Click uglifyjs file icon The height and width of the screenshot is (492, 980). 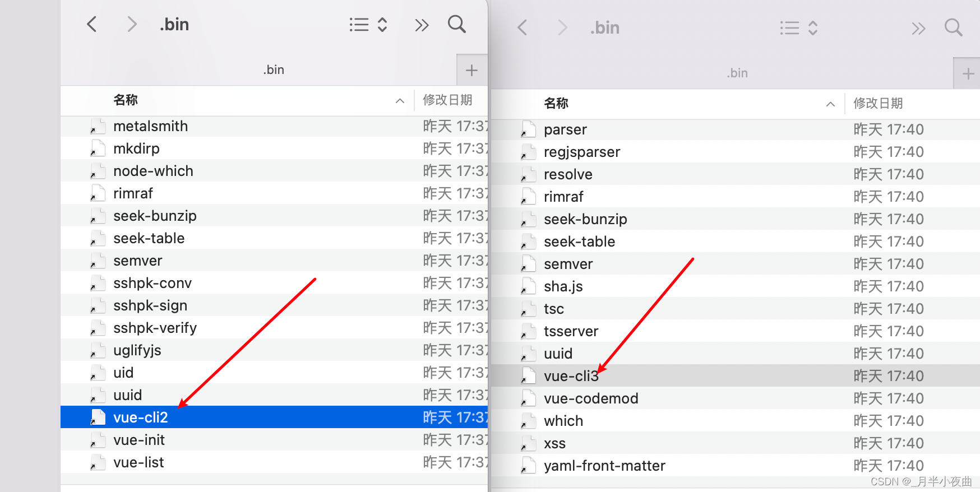point(98,350)
